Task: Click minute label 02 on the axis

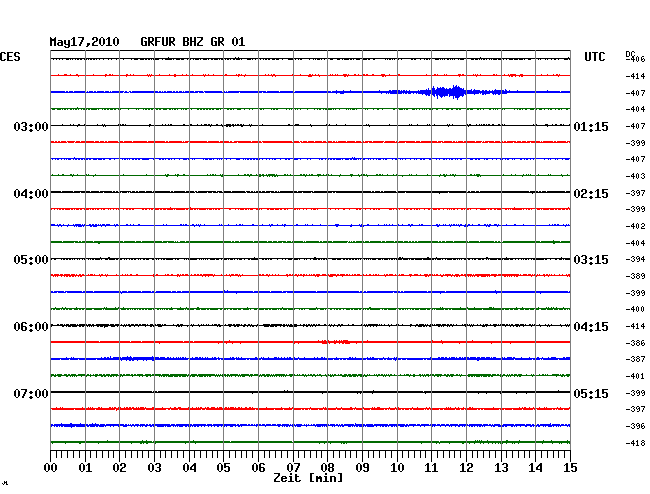Action: [x=119, y=467]
